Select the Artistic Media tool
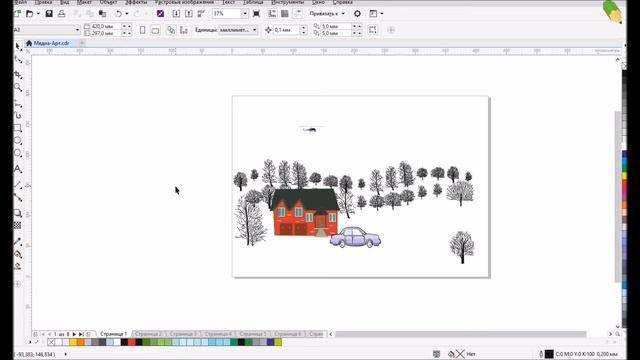This screenshot has height=360, width=640. (18, 116)
